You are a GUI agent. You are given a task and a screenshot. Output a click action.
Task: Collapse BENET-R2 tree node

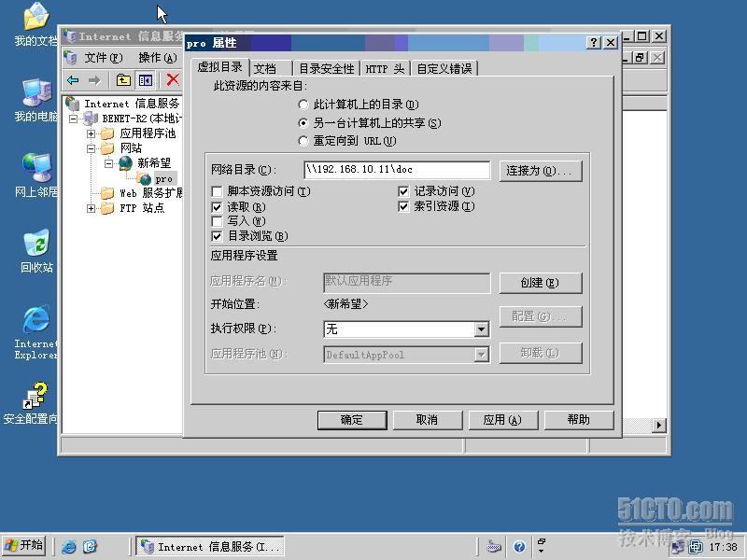(x=73, y=119)
